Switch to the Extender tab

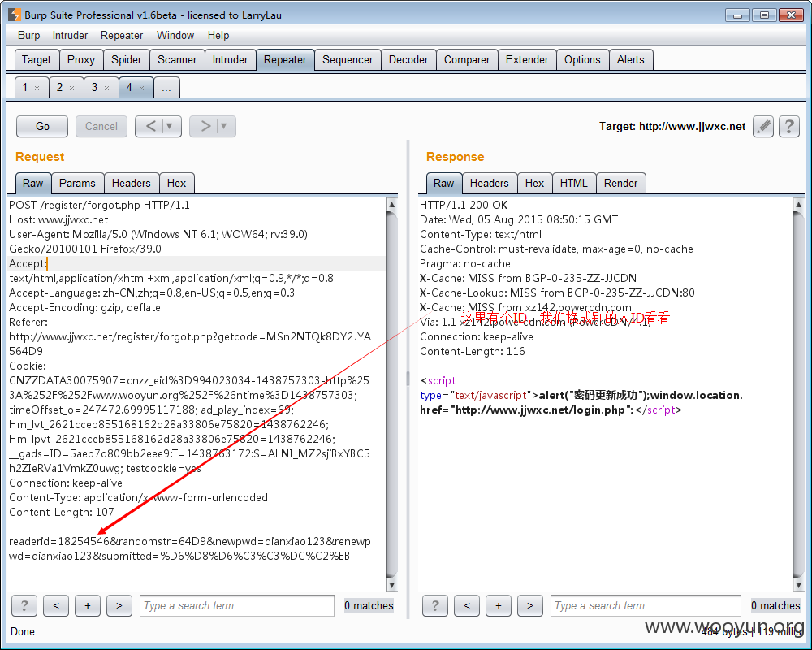pyautogui.click(x=527, y=59)
